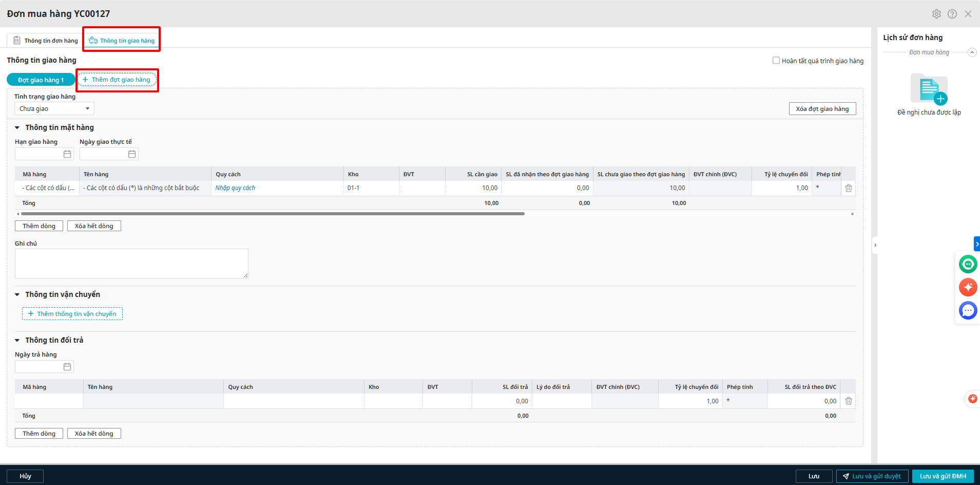This screenshot has height=485, width=980.
Task: Click the SL cần giao cell 10,00
Action: pyautogui.click(x=473, y=188)
